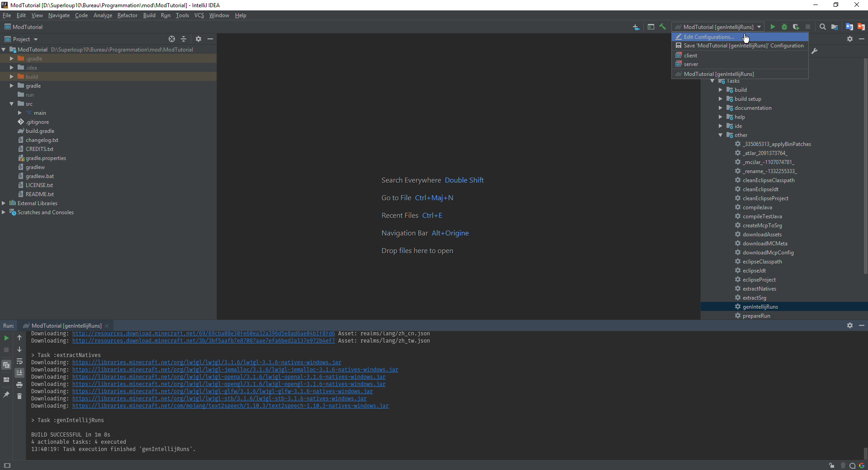Viewport: 868px width, 470px height.
Task: Select the client run configuration
Action: click(690, 56)
